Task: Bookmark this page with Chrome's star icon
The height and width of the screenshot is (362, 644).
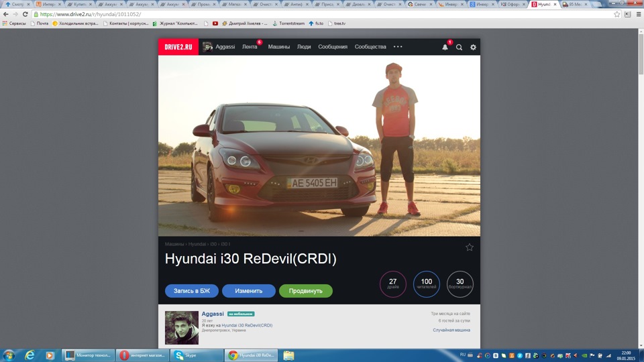Action: click(x=617, y=14)
